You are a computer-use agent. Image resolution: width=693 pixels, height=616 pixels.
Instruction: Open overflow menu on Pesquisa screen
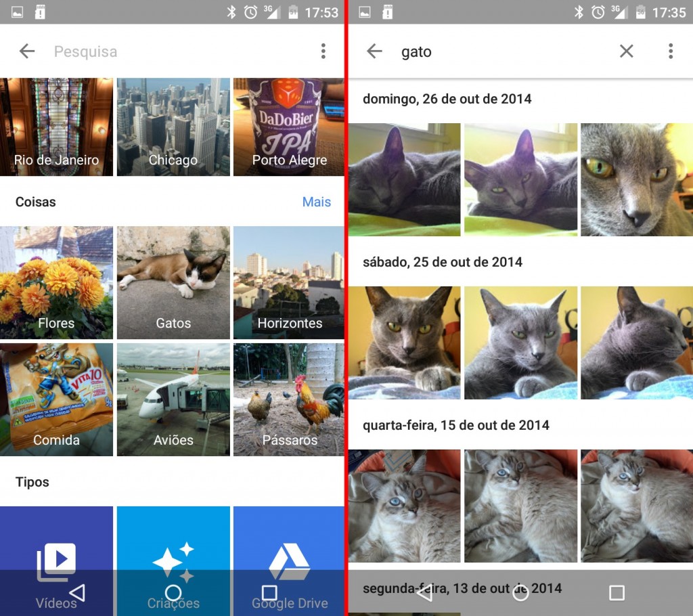tap(323, 51)
